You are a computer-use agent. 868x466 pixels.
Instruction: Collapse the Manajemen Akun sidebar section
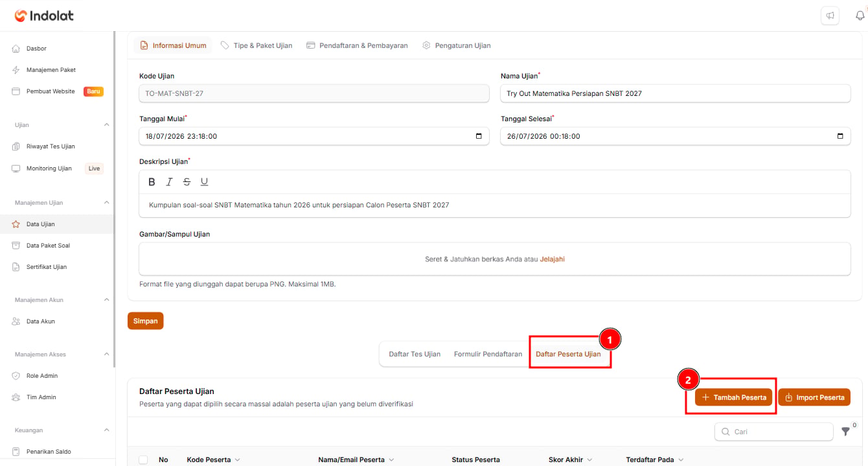pyautogui.click(x=107, y=299)
